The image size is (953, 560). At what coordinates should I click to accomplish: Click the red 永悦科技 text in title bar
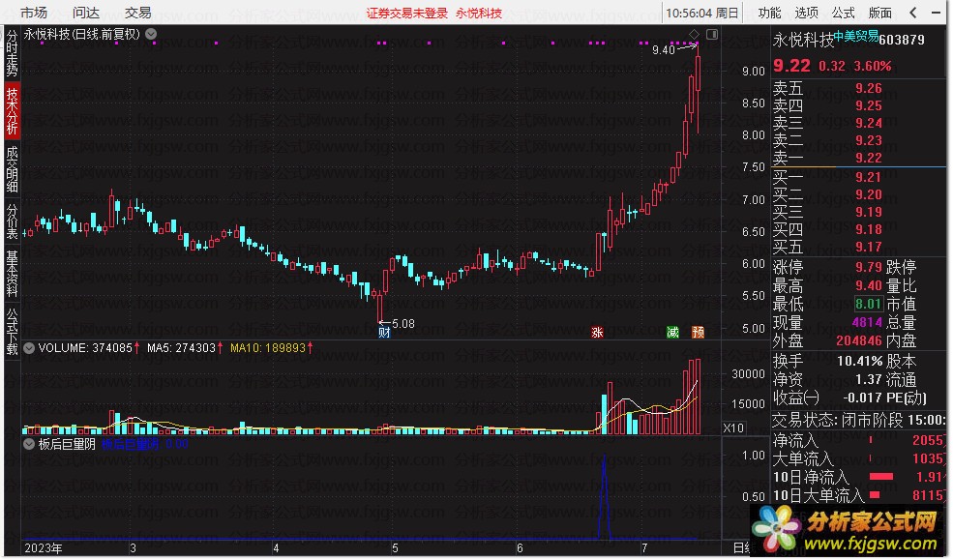(479, 13)
